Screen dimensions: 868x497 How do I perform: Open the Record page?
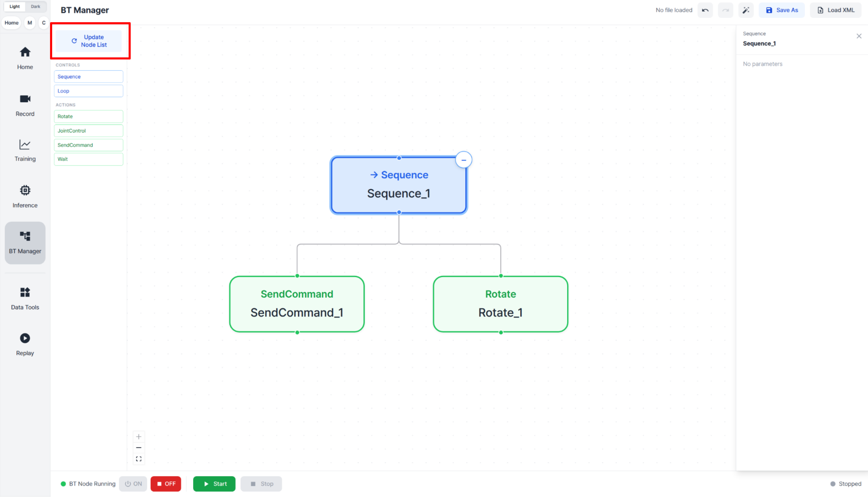point(25,105)
